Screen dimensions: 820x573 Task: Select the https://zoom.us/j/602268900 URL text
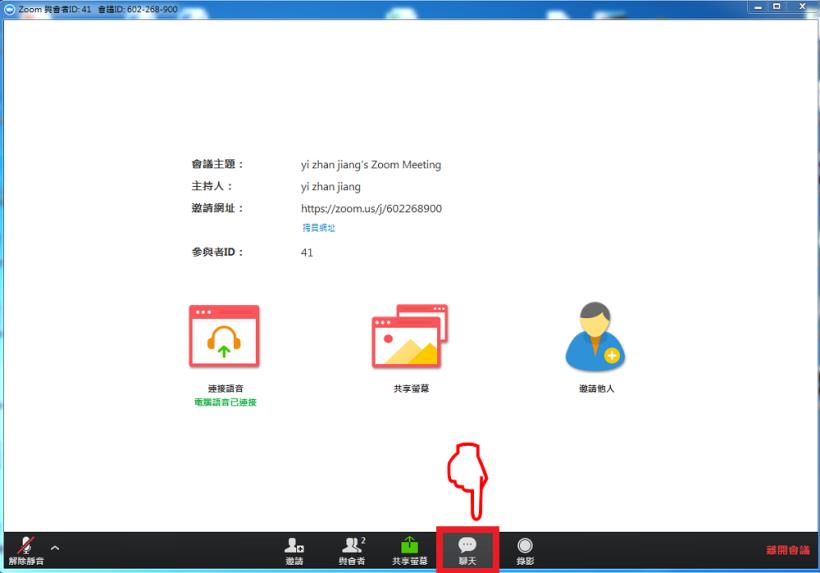point(371,209)
